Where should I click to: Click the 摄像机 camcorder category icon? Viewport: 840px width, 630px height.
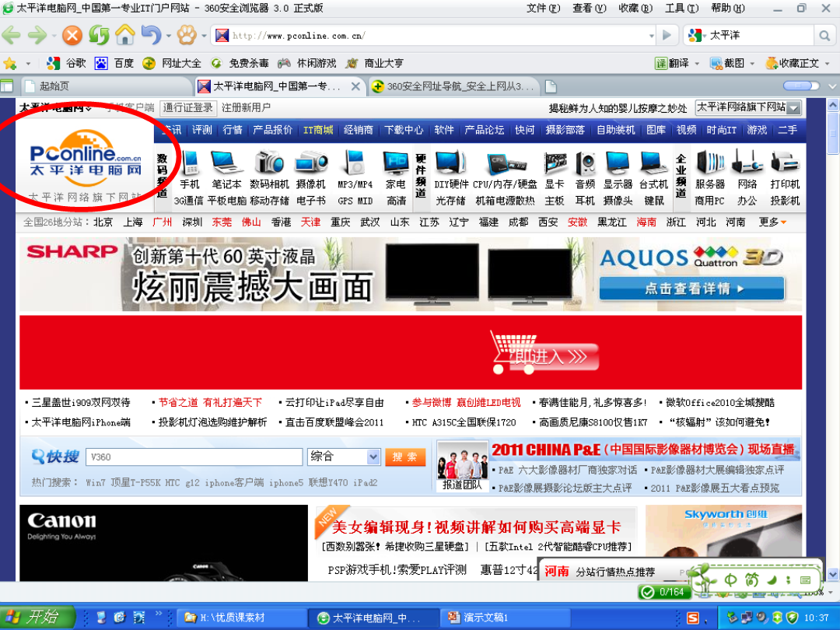pyautogui.click(x=311, y=161)
